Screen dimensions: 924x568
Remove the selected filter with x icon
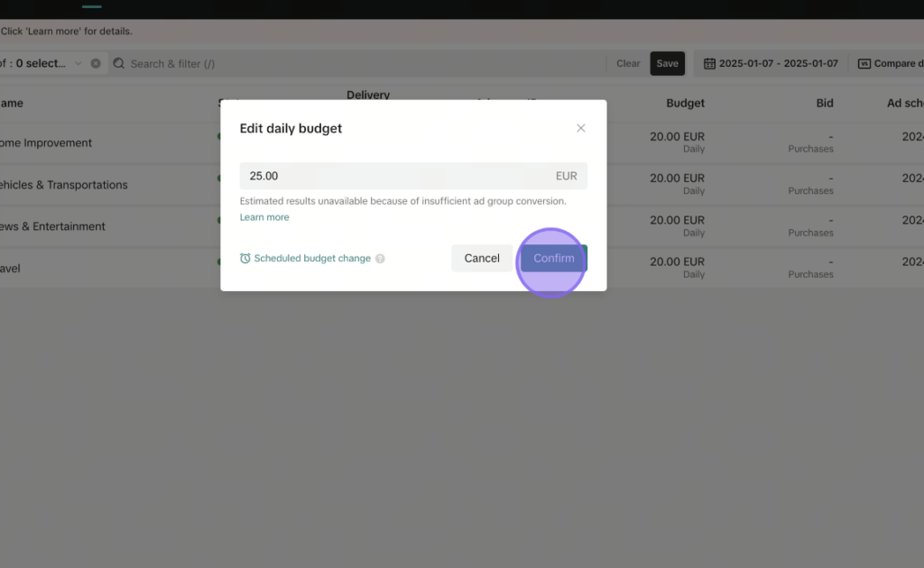tap(96, 64)
